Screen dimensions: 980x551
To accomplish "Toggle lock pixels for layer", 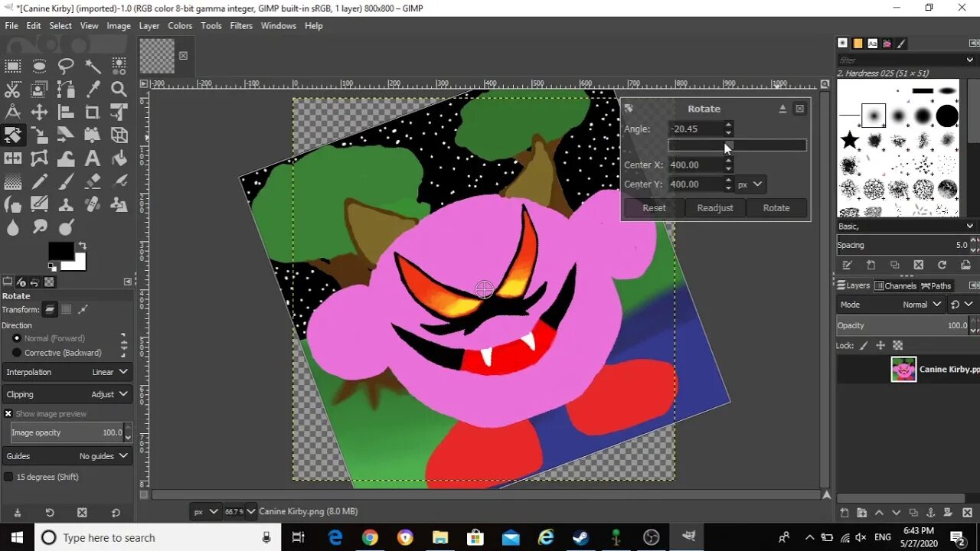I will pyautogui.click(x=864, y=346).
